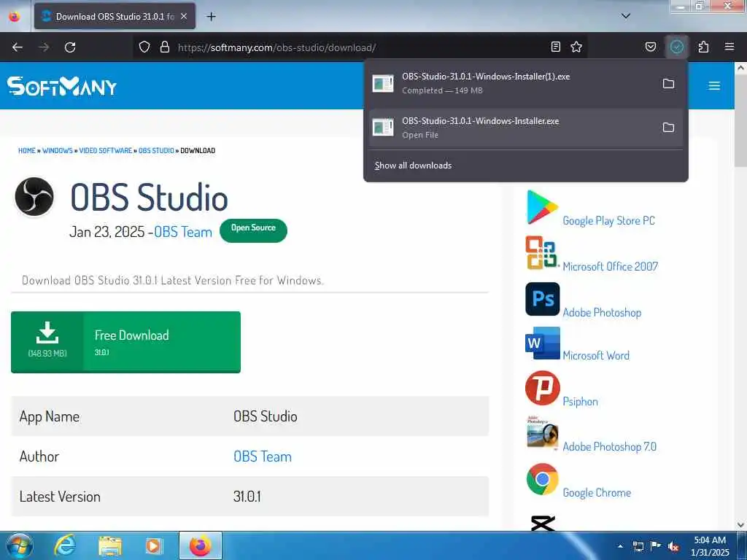This screenshot has height=560, width=747.
Task: Open a new tab with plus button
Action: pos(211,17)
